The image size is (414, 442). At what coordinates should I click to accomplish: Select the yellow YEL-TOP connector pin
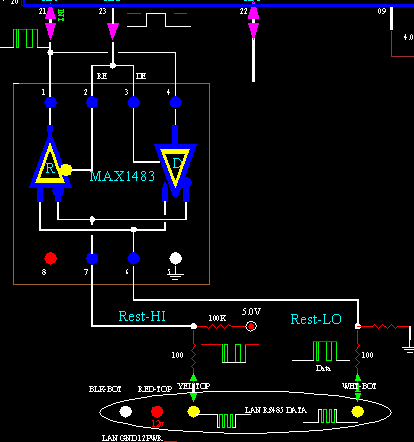point(193,411)
